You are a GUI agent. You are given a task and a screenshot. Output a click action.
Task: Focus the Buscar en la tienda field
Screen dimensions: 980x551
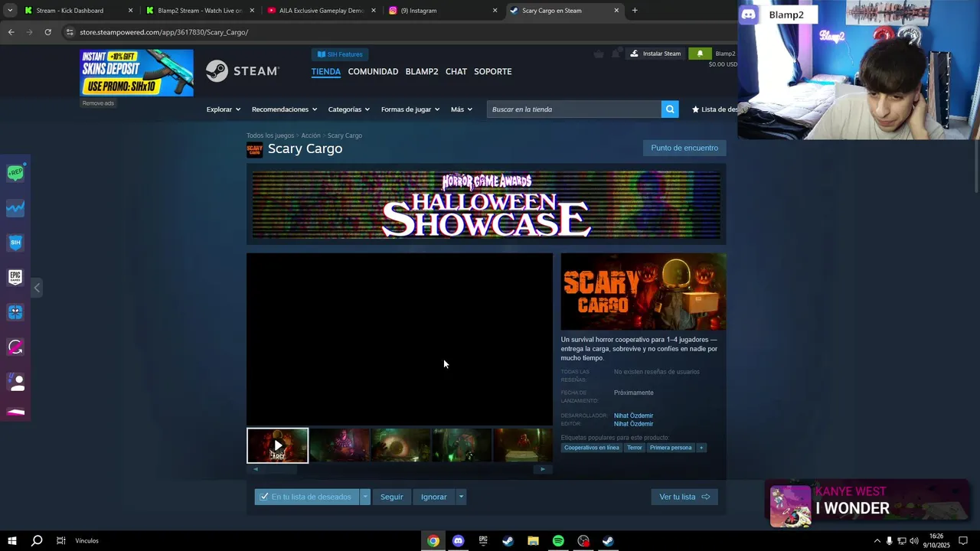pos(574,109)
